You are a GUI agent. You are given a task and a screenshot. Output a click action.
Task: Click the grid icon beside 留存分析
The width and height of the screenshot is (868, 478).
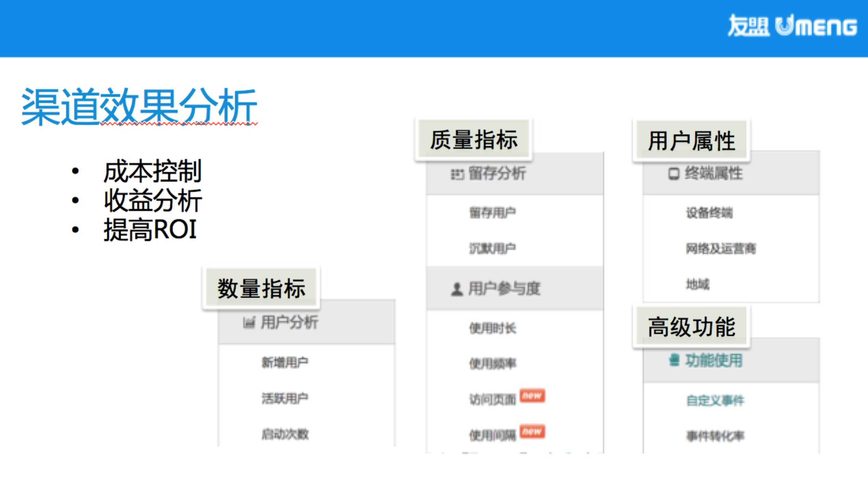point(457,174)
